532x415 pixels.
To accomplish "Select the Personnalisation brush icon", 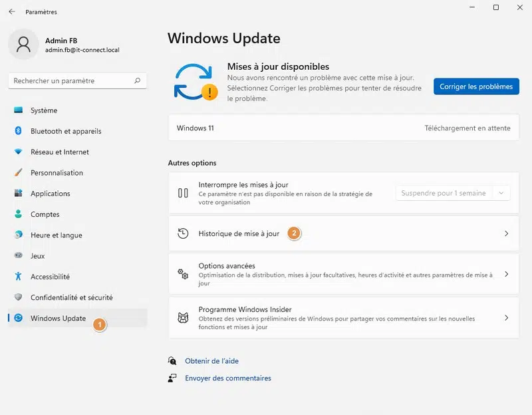I will pos(19,172).
